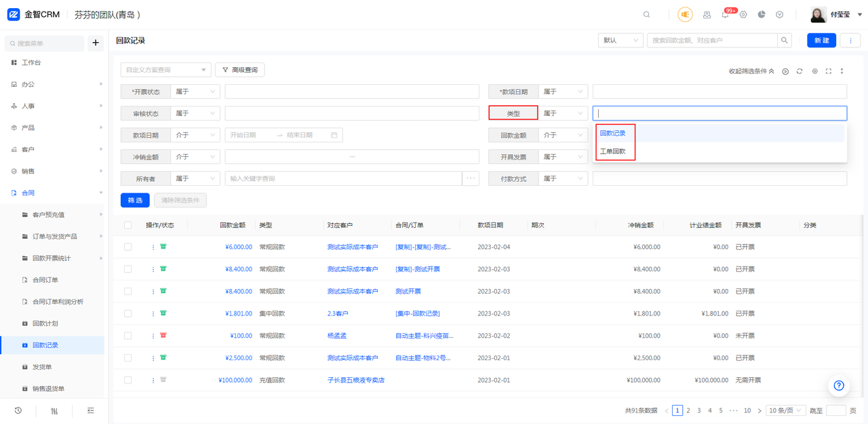
Task: Open the 自定义方案查询 dropdown
Action: point(166,70)
